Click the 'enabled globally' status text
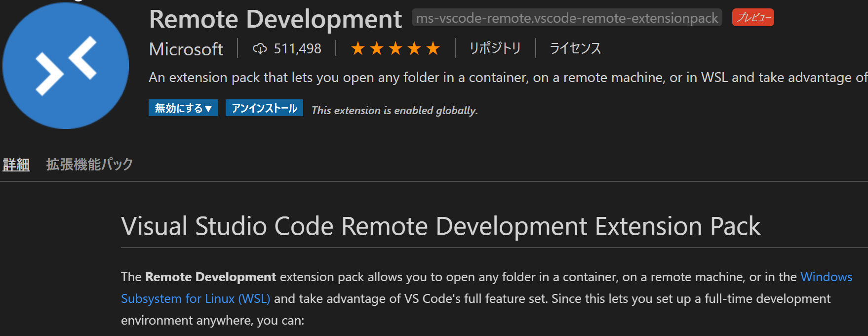This screenshot has width=868, height=336. pos(395,110)
